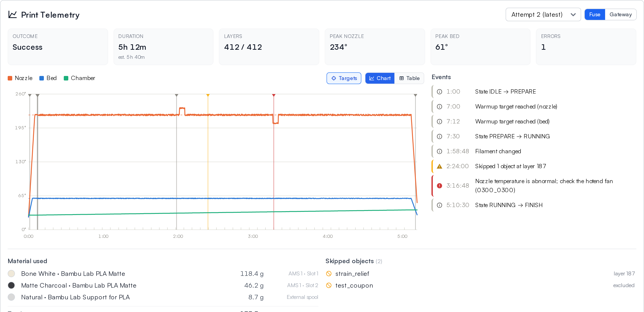Click the info icon for 7:00 event
Screen dimensions: 644x312
[439, 107]
